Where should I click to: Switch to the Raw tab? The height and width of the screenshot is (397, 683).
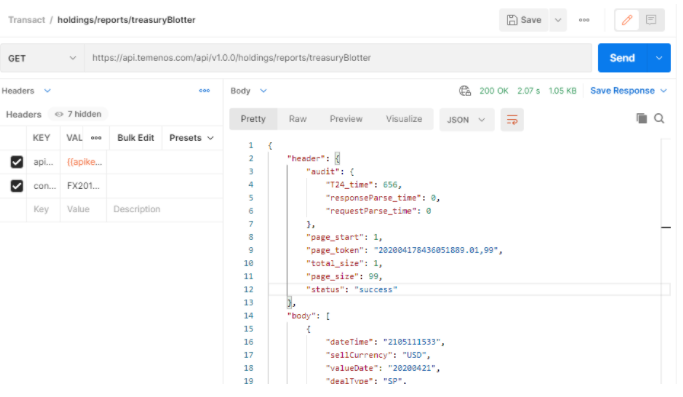(298, 119)
